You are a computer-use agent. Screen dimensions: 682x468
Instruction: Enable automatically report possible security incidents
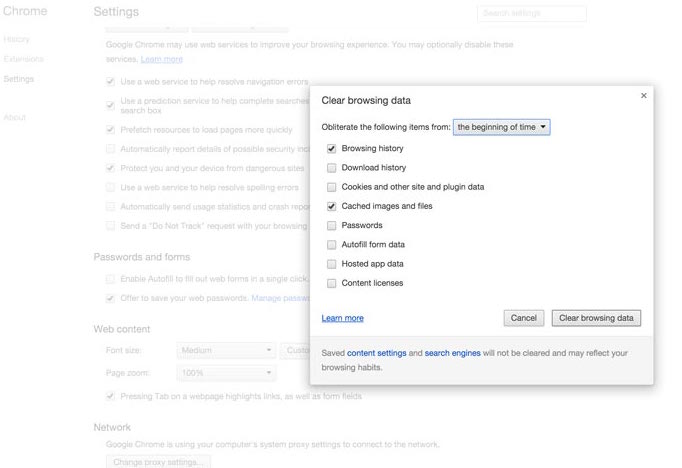pyautogui.click(x=110, y=149)
